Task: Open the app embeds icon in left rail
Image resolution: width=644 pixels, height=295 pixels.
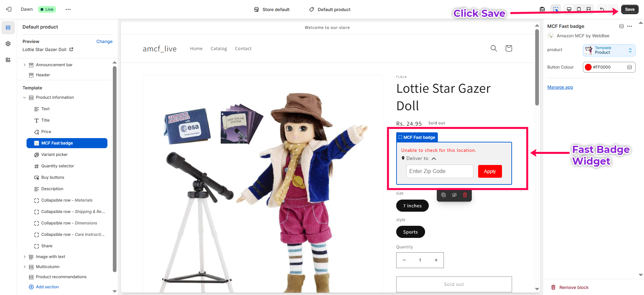Action: coord(8,60)
